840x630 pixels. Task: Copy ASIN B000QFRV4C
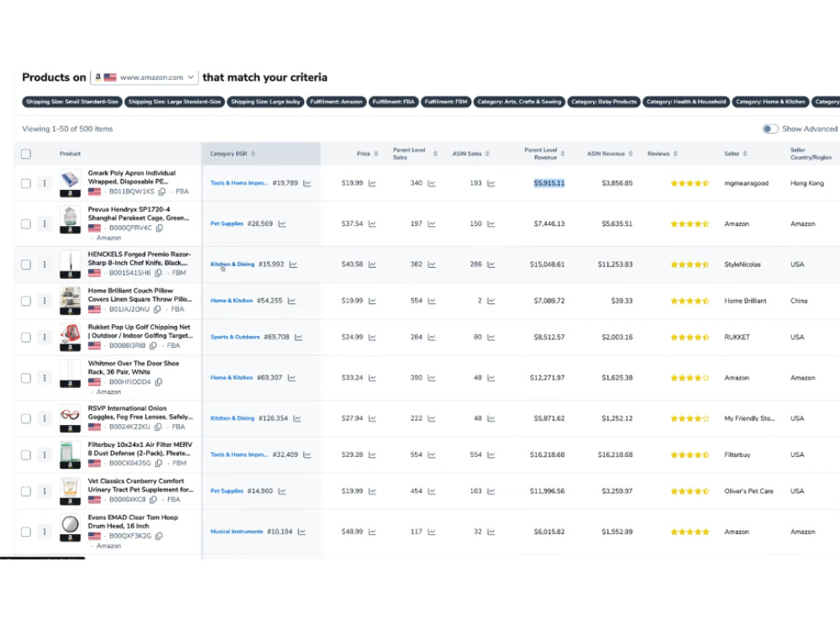[160, 228]
